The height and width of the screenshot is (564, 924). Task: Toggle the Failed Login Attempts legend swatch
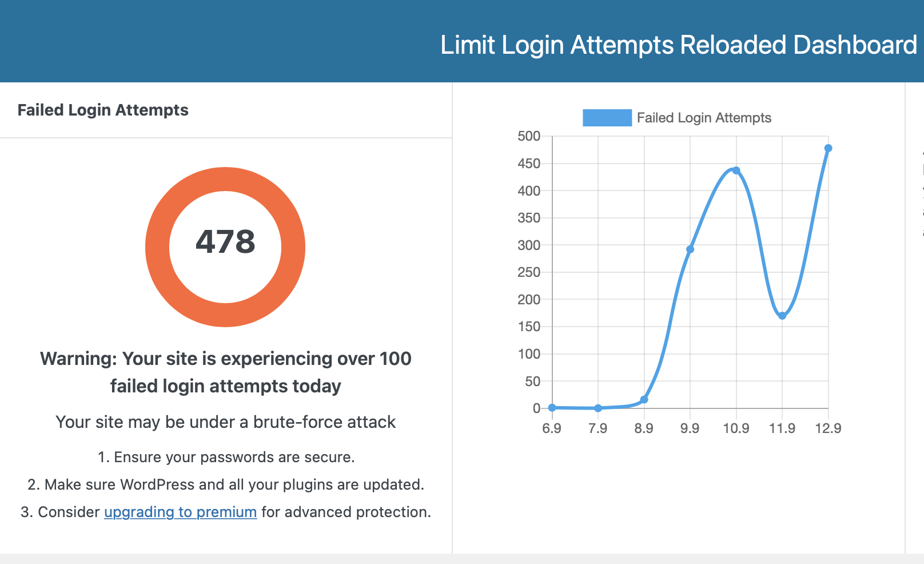tap(607, 118)
